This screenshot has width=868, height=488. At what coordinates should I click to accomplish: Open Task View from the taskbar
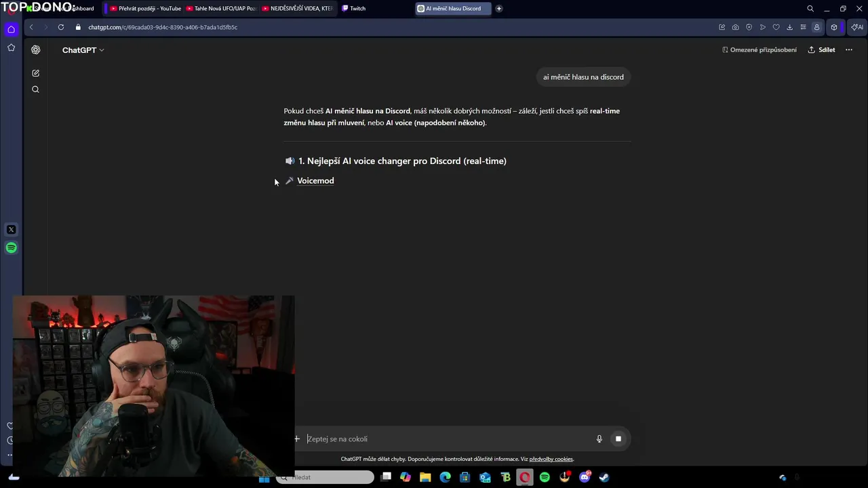coord(386,477)
